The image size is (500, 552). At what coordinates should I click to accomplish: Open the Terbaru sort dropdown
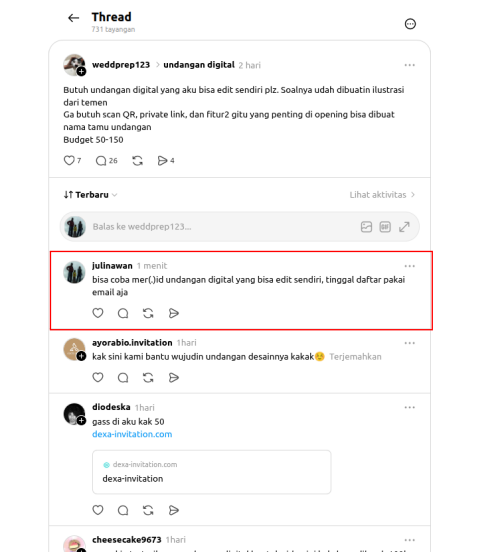coord(90,195)
